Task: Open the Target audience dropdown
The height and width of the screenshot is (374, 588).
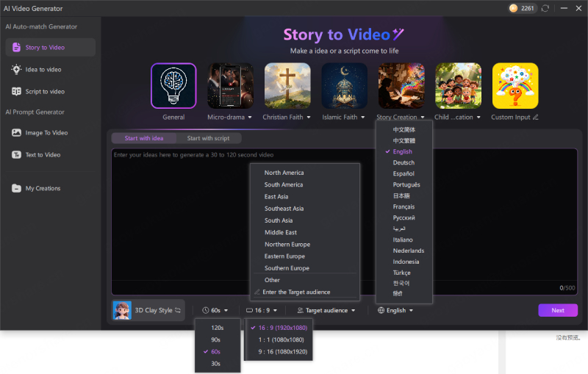Action: pos(326,311)
